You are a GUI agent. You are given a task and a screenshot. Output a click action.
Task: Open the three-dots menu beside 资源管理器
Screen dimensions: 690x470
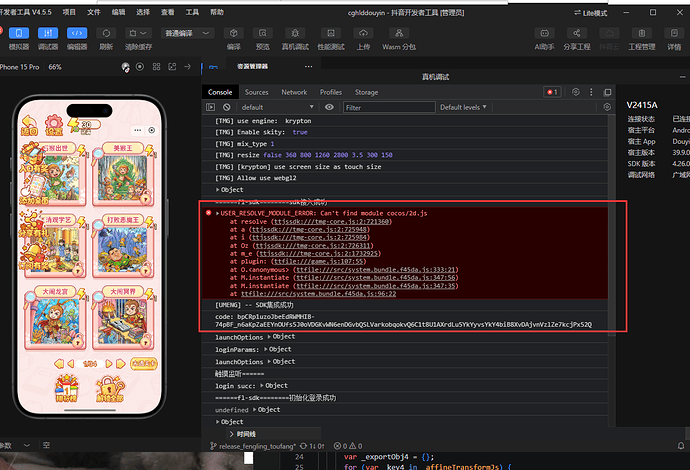(308, 66)
